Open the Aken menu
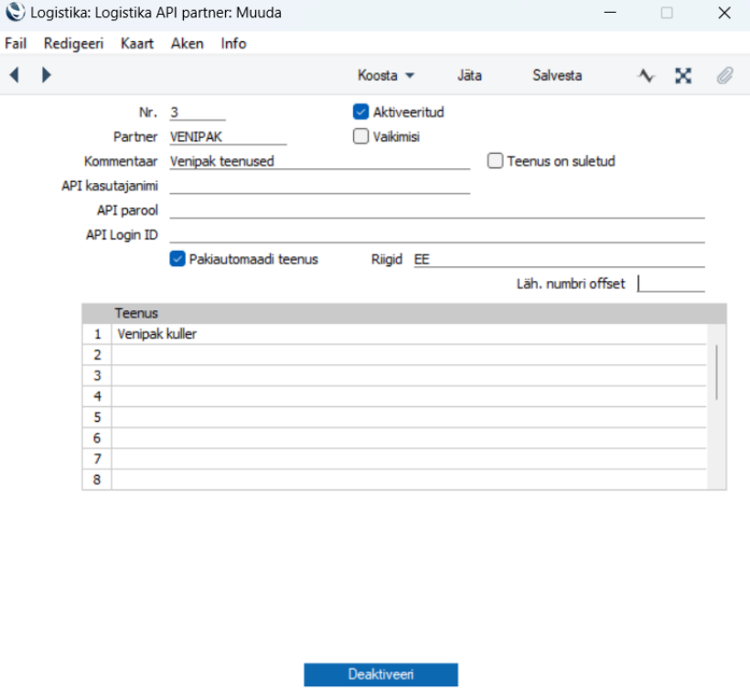The image size is (750, 700). tap(187, 44)
